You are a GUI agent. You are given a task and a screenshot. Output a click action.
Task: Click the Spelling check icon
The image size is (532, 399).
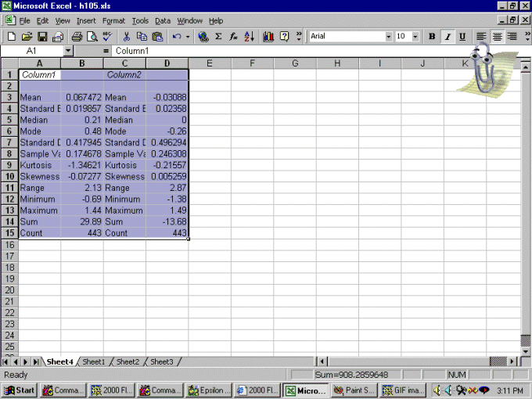coord(108,37)
